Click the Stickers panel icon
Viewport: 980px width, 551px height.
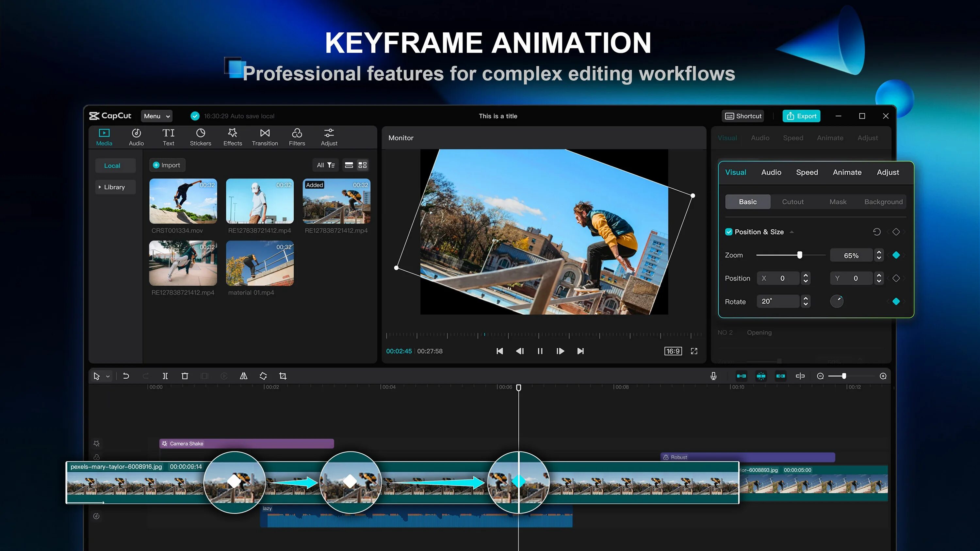click(200, 136)
